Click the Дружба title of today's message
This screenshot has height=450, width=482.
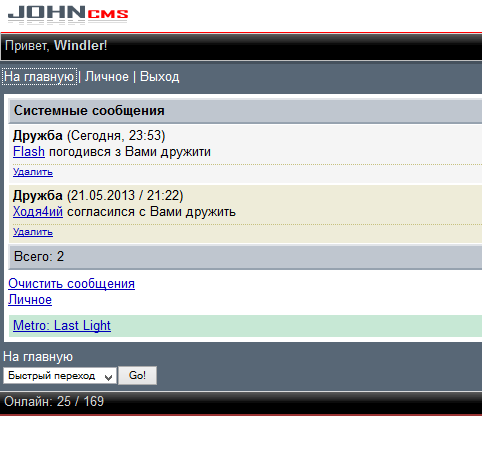[37, 135]
